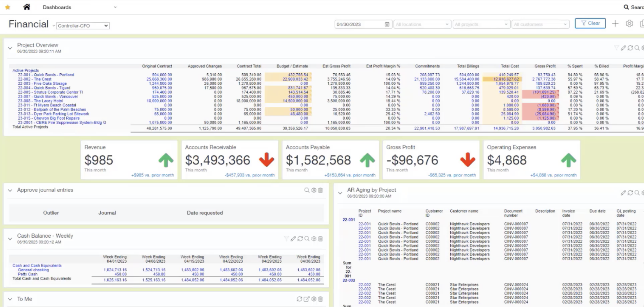Collapse the To Me panel
Viewport: 644px width, 307px height.
[x=10, y=299]
